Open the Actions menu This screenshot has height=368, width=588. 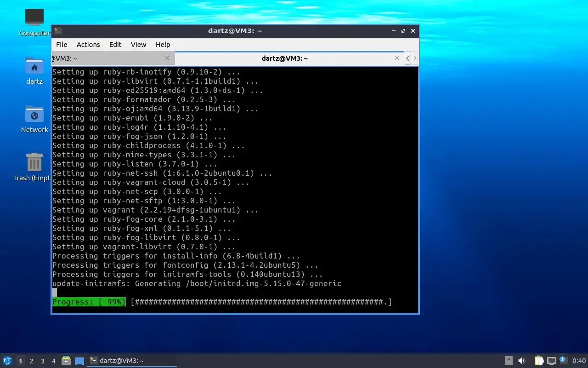[88, 45]
